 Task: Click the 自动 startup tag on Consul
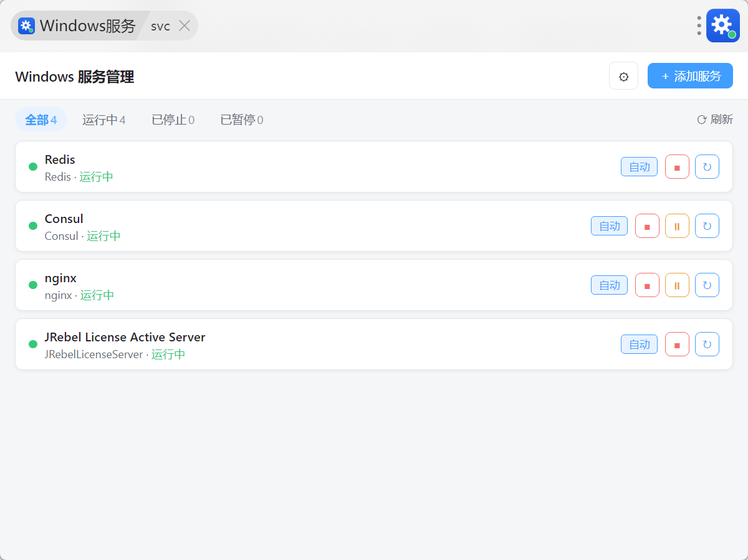coord(609,226)
